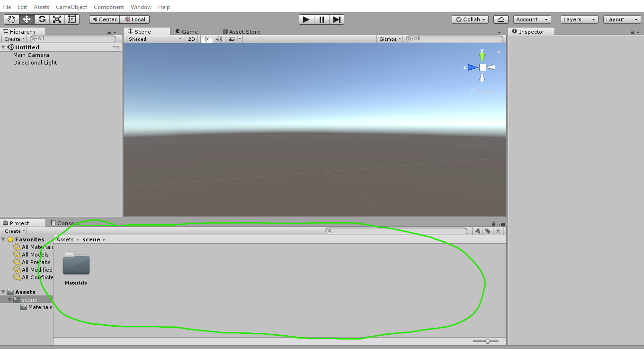
Task: Click the Project search-by-label tag icon
Action: click(x=487, y=231)
